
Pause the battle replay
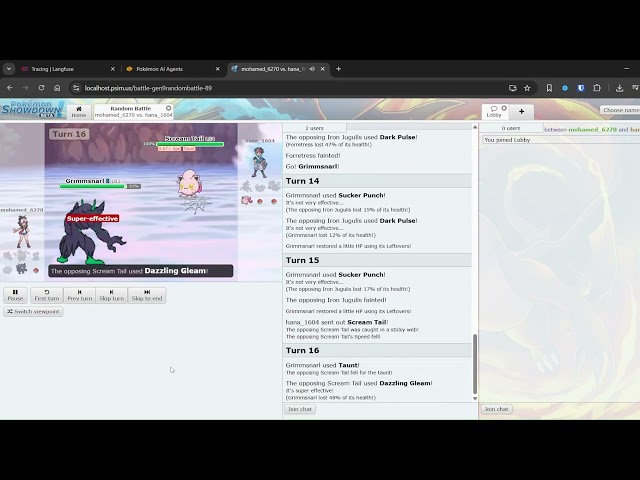coord(16,295)
